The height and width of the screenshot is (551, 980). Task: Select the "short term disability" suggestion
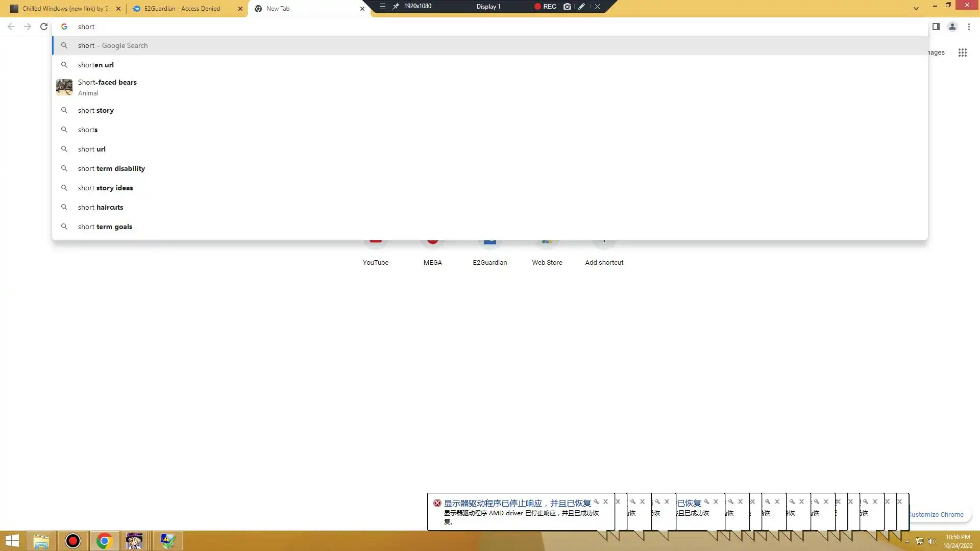click(x=111, y=168)
